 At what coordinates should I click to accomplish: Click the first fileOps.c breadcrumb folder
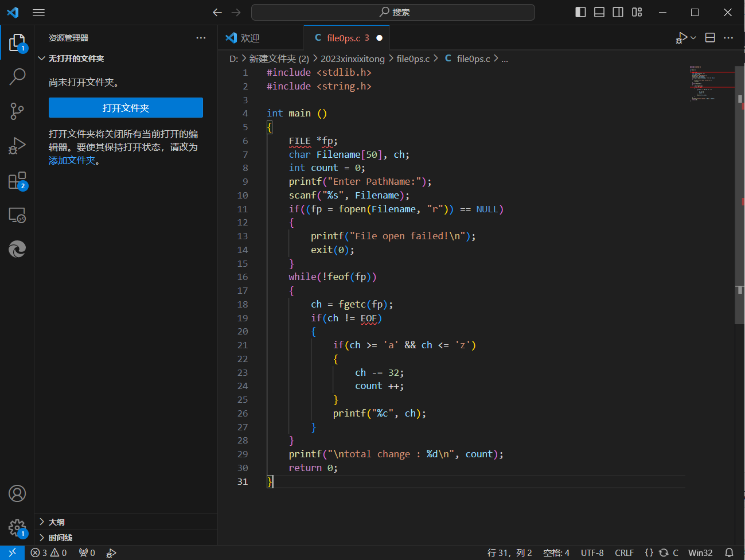click(413, 59)
